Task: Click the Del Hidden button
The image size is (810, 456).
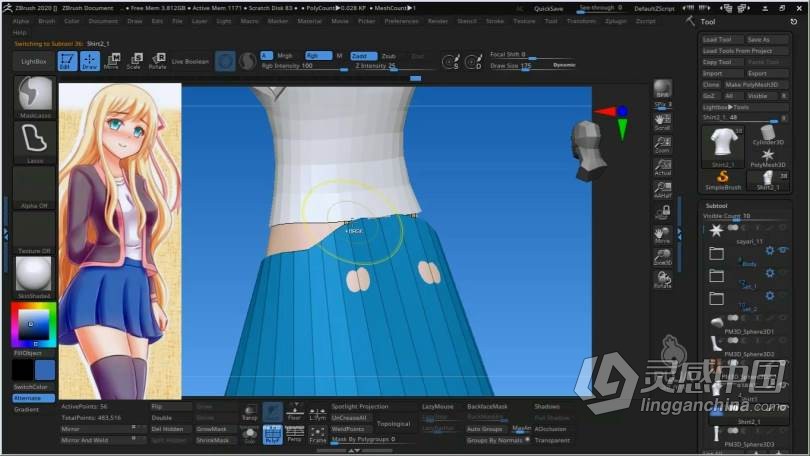Action: [167, 429]
